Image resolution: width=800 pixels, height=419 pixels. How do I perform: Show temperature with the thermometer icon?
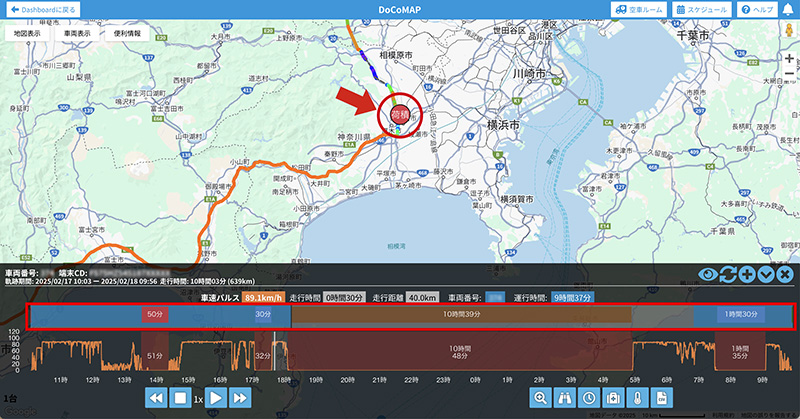click(x=638, y=397)
